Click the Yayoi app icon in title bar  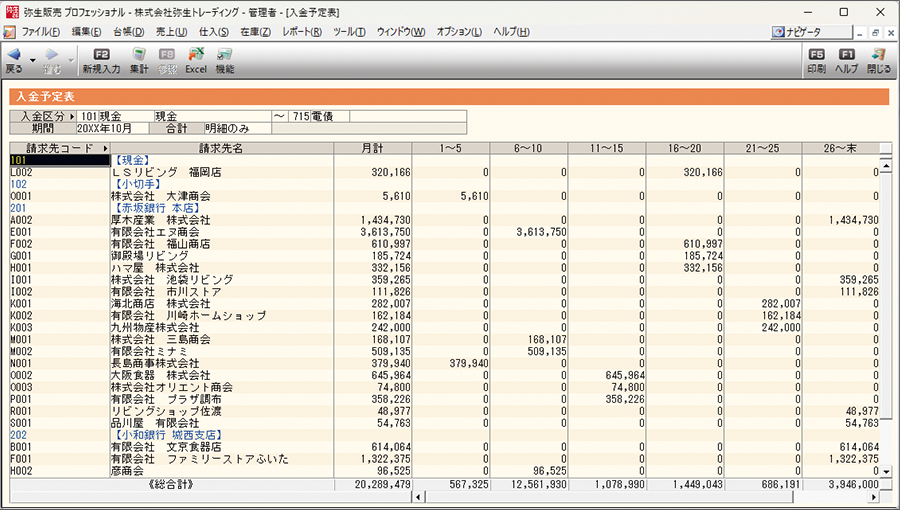click(x=11, y=11)
